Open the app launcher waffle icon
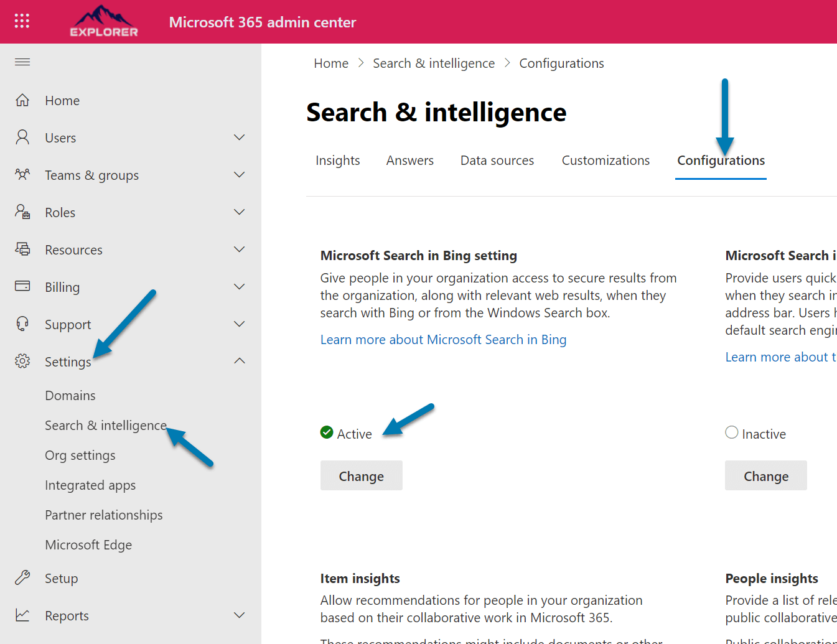 (22, 21)
